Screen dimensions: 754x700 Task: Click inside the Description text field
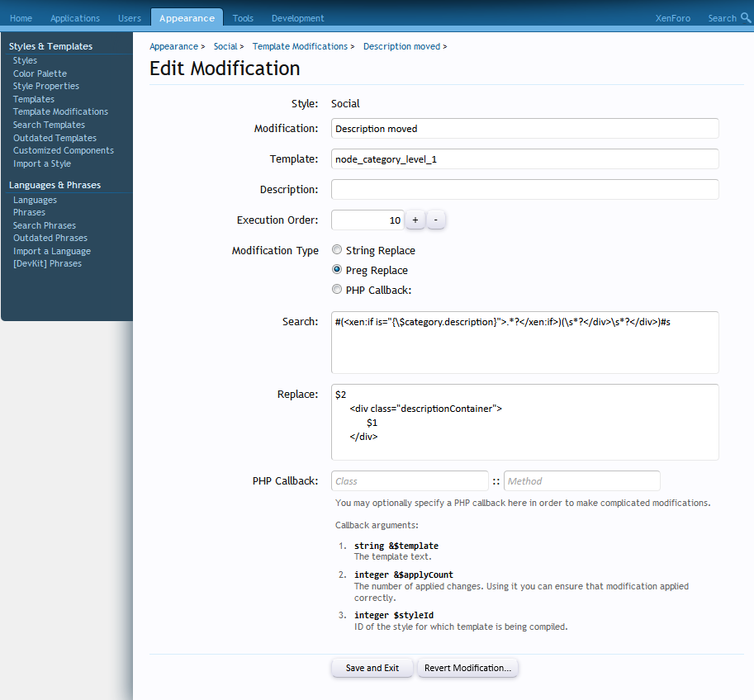coord(524,190)
